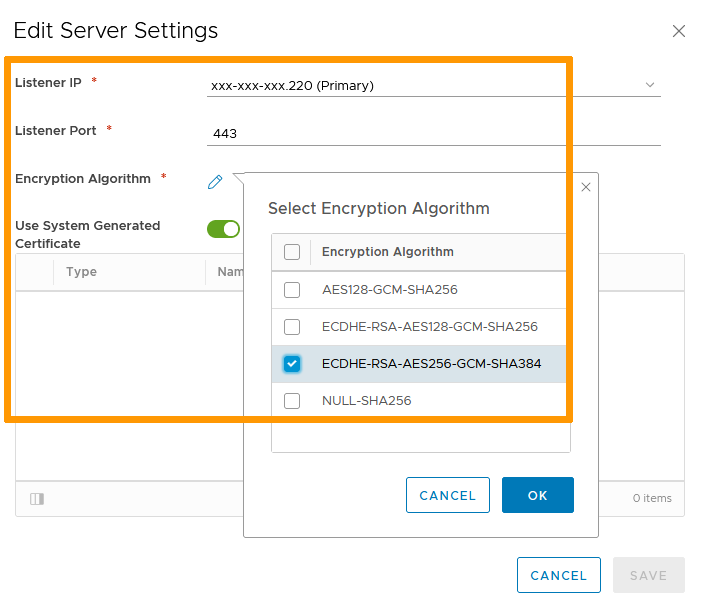Click the SAVE button
Viewport: 702px width, 609px height.
click(x=648, y=575)
